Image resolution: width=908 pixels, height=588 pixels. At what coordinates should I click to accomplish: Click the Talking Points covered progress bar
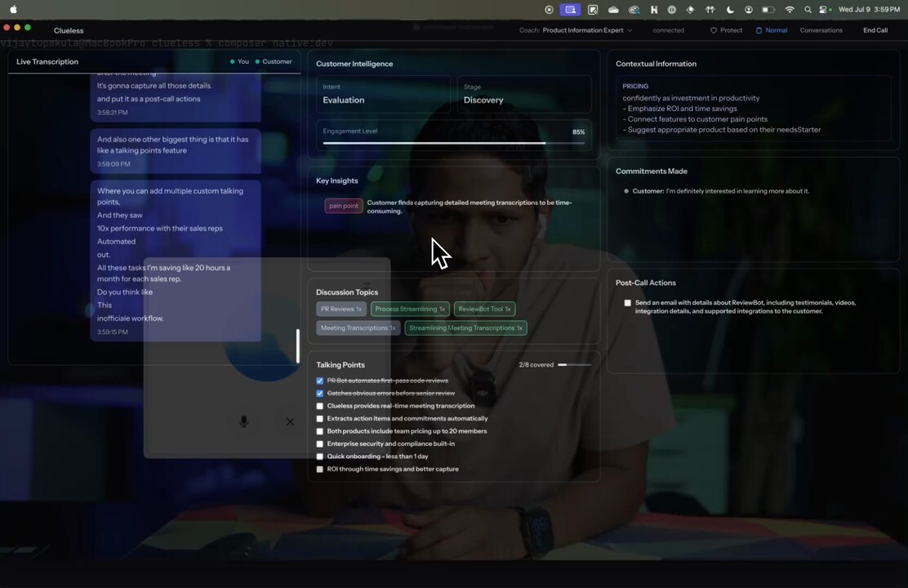click(x=575, y=365)
